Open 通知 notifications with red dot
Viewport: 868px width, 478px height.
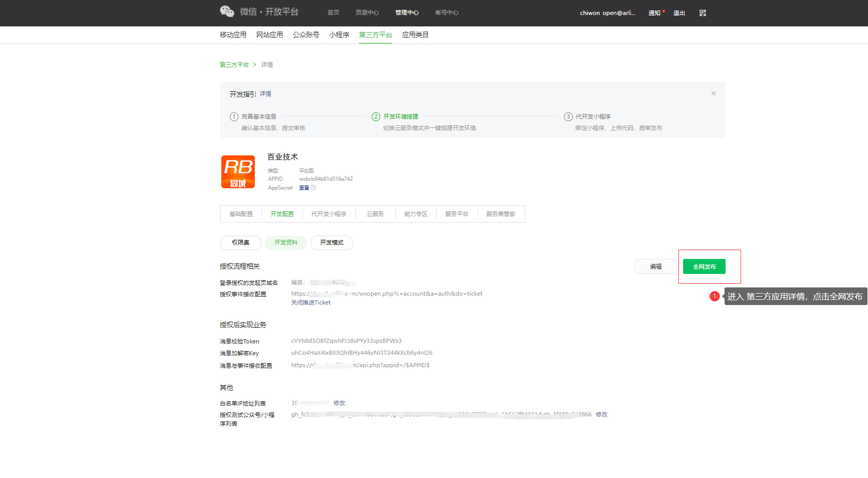tap(655, 13)
